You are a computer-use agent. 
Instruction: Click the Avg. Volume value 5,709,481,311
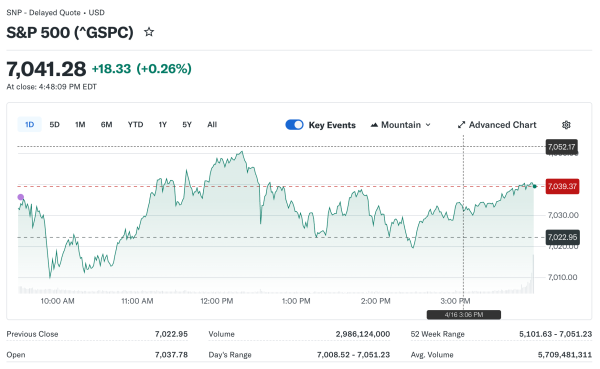pyautogui.click(x=565, y=355)
